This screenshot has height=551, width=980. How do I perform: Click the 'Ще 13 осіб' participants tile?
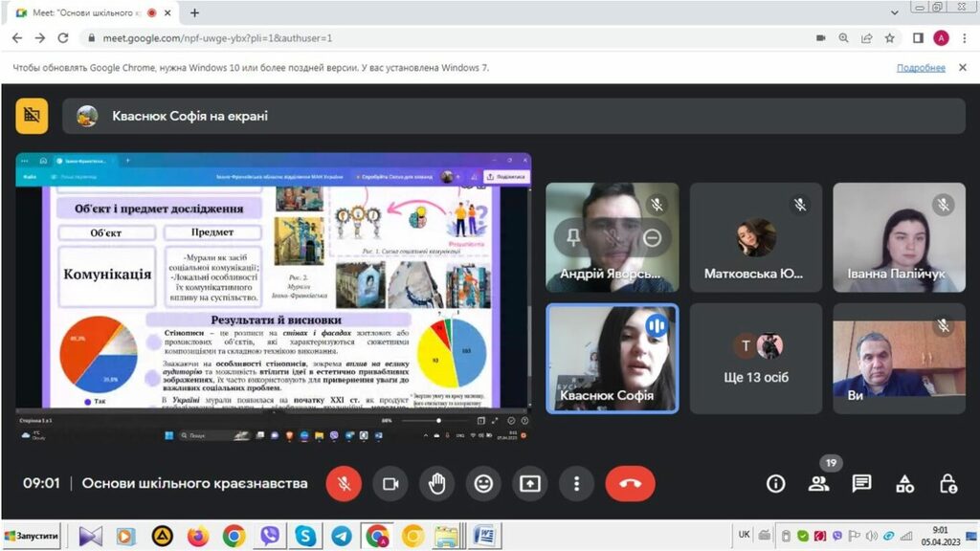(x=756, y=358)
